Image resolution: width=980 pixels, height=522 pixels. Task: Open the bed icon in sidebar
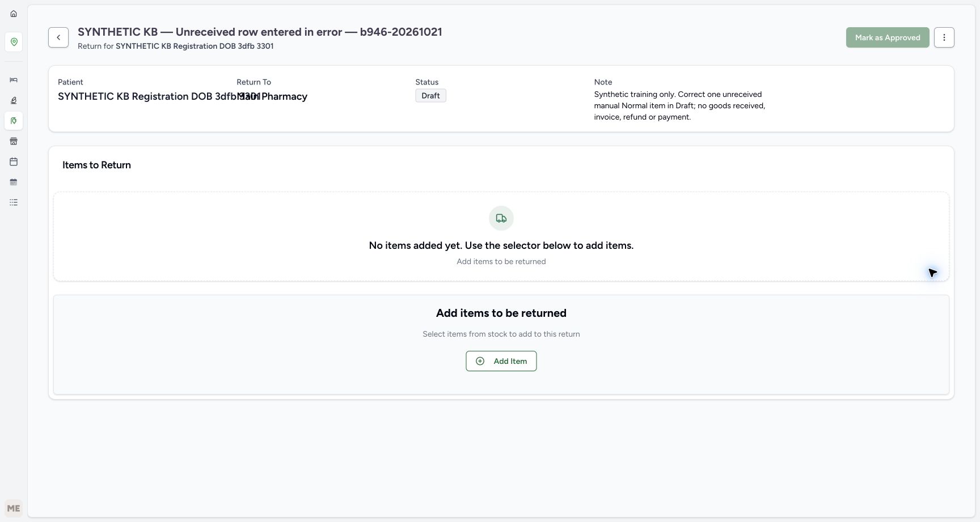(14, 80)
